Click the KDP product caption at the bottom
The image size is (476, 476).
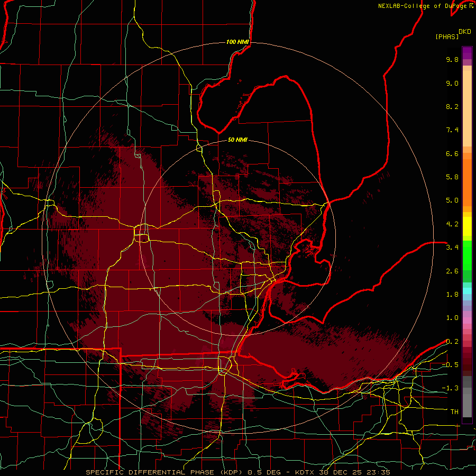pyautogui.click(x=237, y=472)
